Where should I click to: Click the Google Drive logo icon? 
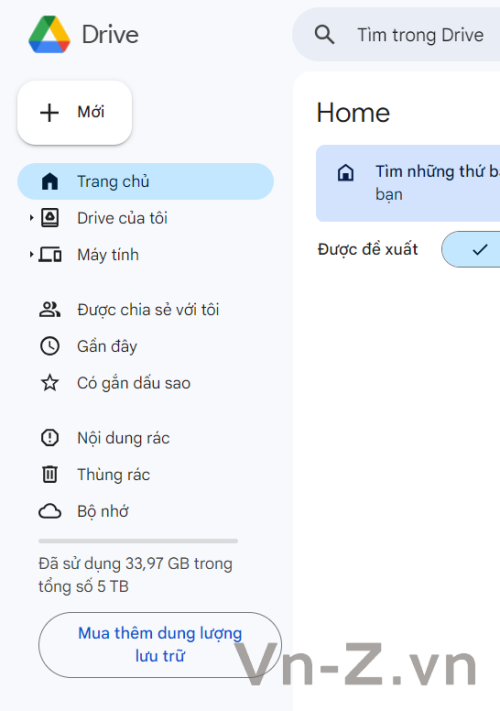point(49,34)
